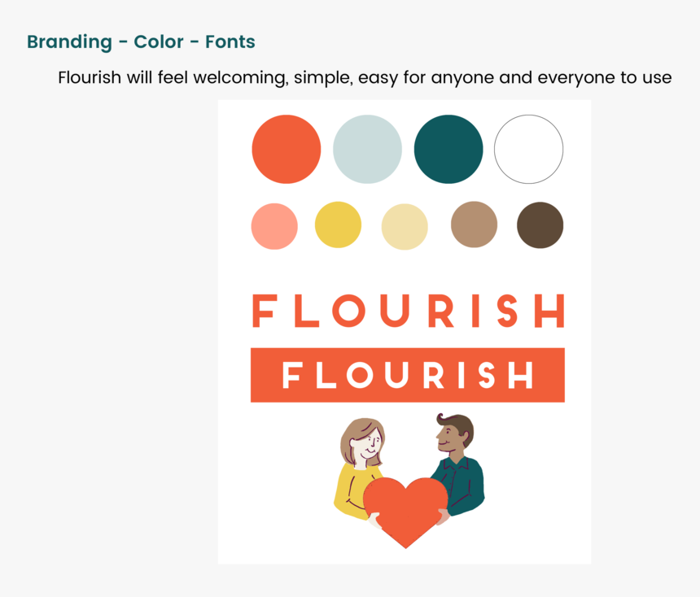Click the white-on-orange FLOURISH banner logo

click(x=408, y=375)
